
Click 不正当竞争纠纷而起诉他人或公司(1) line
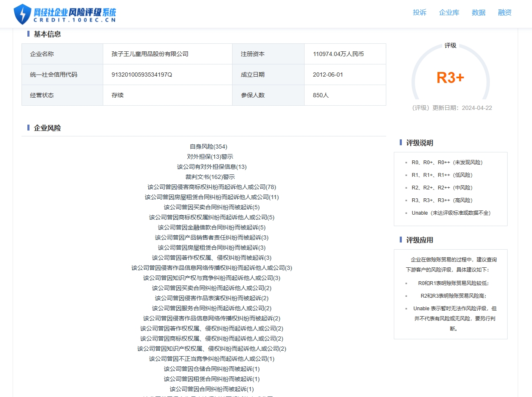[212, 359]
